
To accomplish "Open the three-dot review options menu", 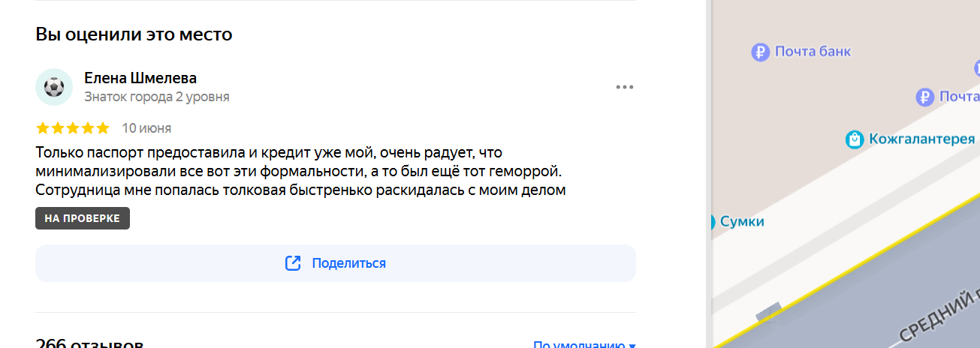I will point(625,87).
